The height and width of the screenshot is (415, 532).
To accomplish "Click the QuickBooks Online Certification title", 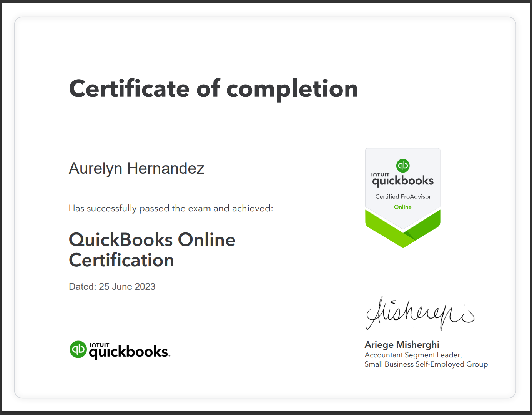I will [x=152, y=250].
